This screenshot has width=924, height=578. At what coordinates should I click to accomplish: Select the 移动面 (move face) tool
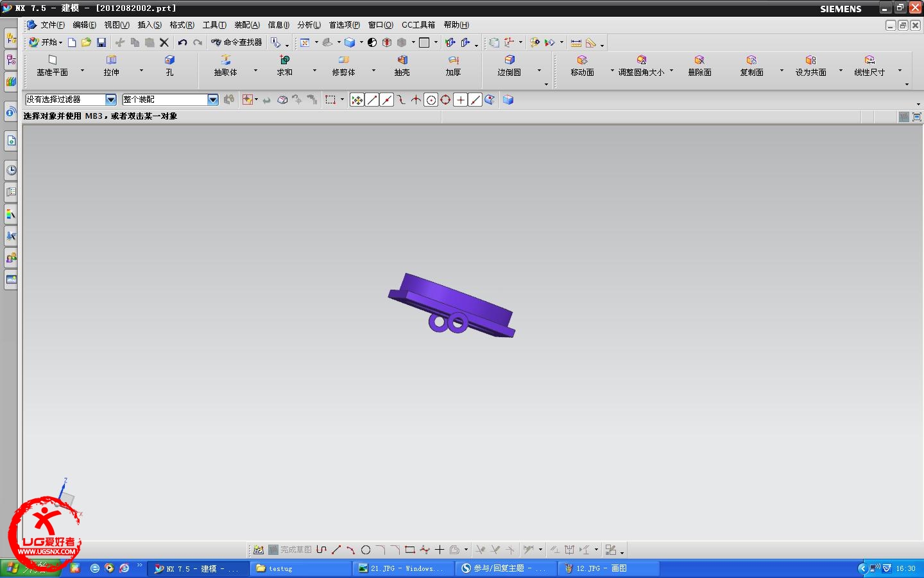point(582,66)
